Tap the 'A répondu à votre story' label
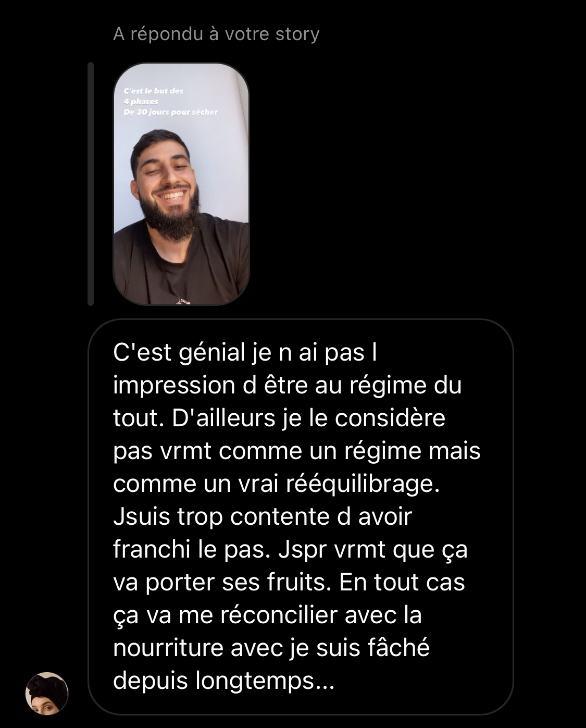This screenshot has width=586, height=728. [216, 34]
